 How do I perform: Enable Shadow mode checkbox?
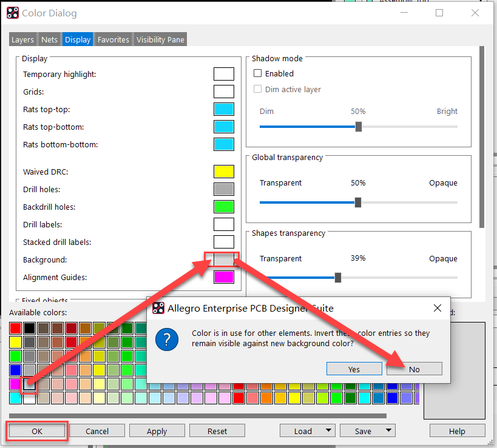(258, 73)
